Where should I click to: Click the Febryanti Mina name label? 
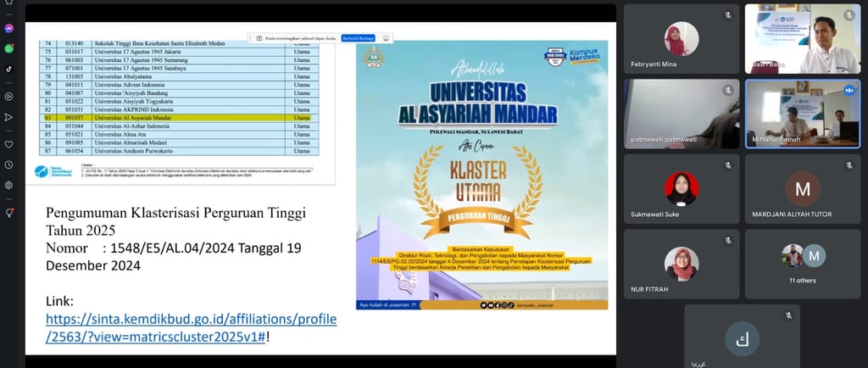(654, 64)
